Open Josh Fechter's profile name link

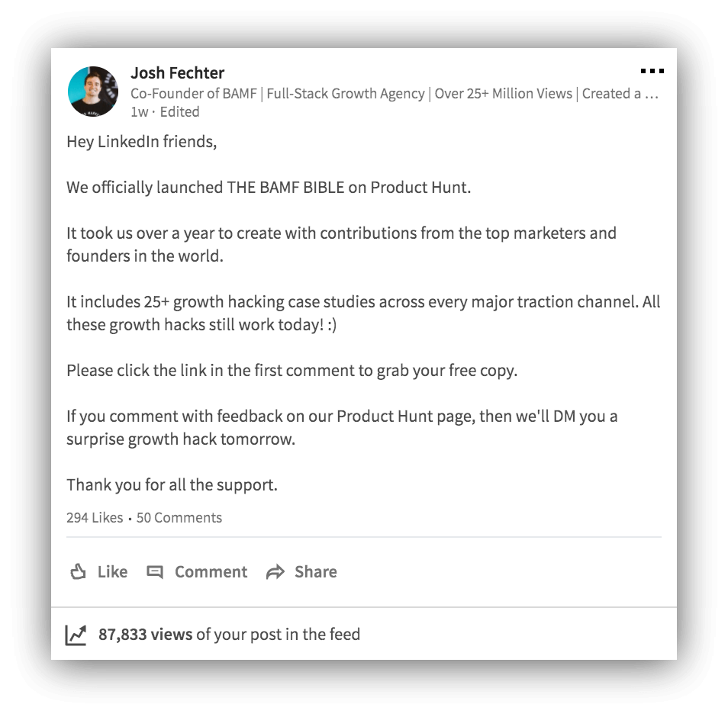(x=178, y=72)
